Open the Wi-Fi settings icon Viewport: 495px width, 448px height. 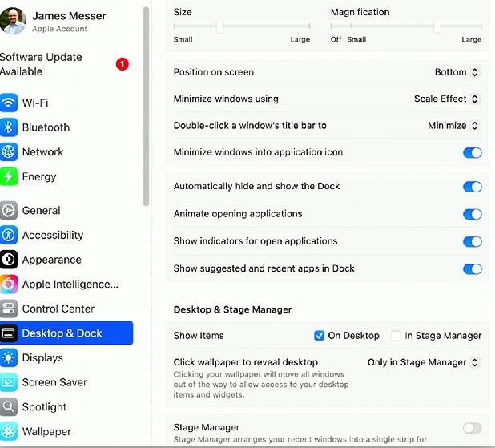pyautogui.click(x=9, y=103)
